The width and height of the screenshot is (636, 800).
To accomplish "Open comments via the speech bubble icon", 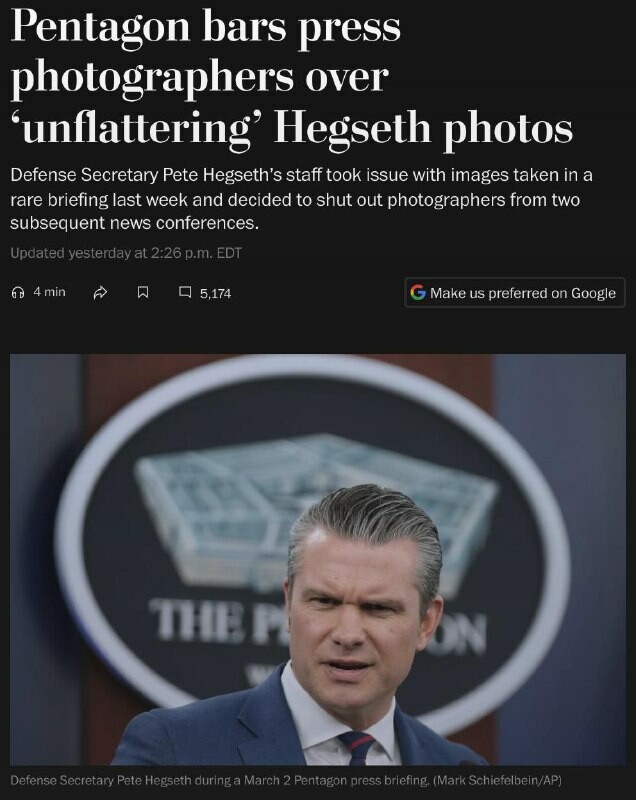I will (x=185, y=292).
